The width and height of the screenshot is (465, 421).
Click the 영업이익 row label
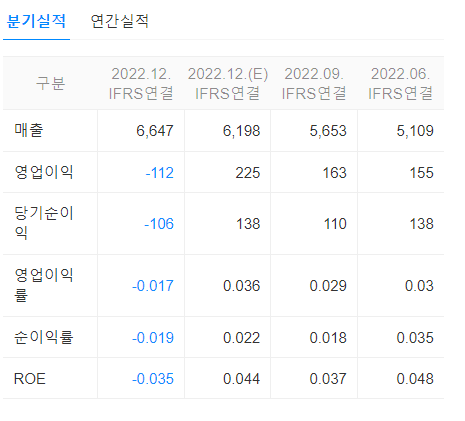point(44,172)
